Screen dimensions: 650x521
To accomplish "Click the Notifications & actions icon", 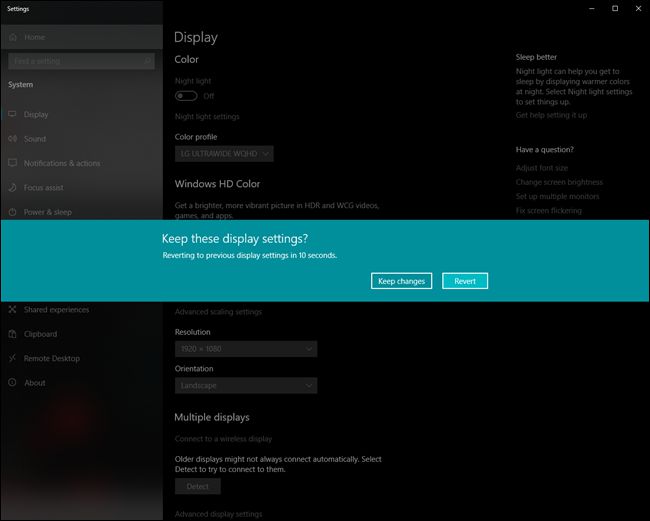I will pyautogui.click(x=12, y=163).
